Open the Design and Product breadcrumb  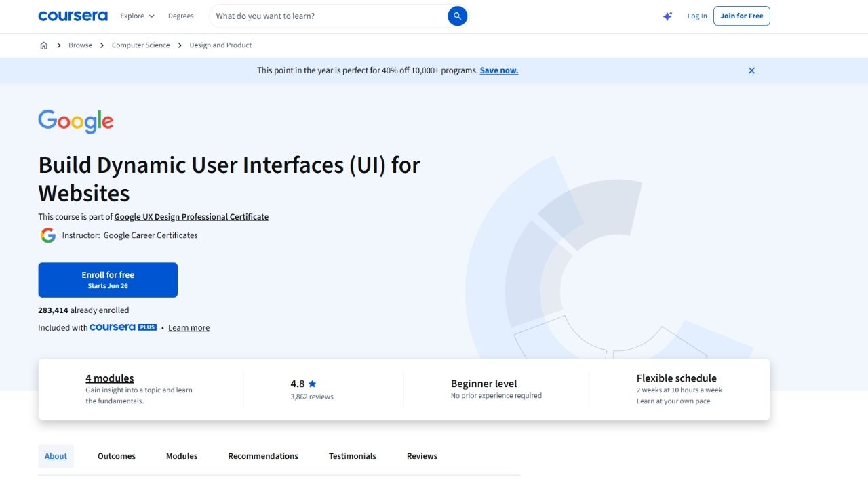coord(220,45)
